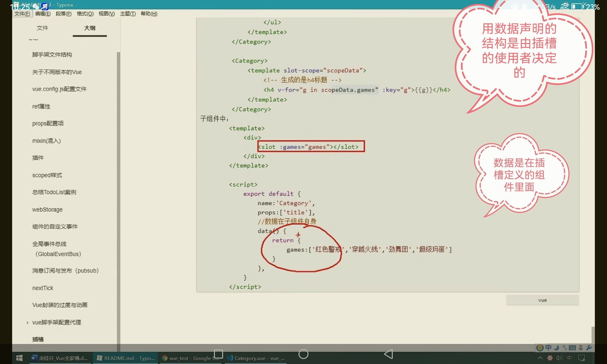Switch to the 文件 sidebar tab
Image resolution: width=607 pixels, height=364 pixels.
pos(42,28)
